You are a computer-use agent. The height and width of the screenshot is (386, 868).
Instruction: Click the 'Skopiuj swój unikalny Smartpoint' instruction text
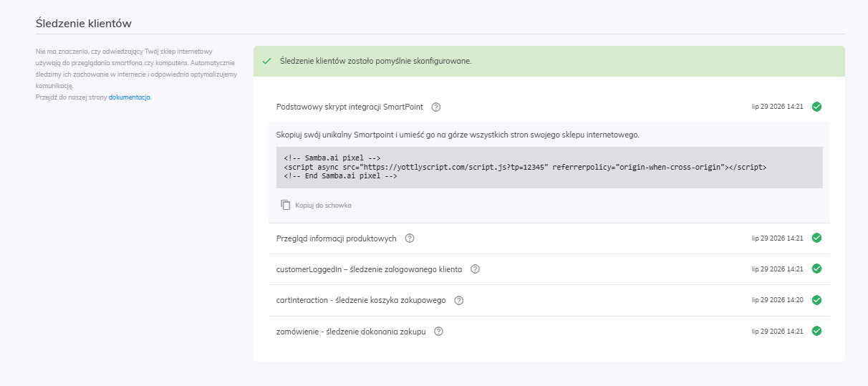tap(458, 135)
